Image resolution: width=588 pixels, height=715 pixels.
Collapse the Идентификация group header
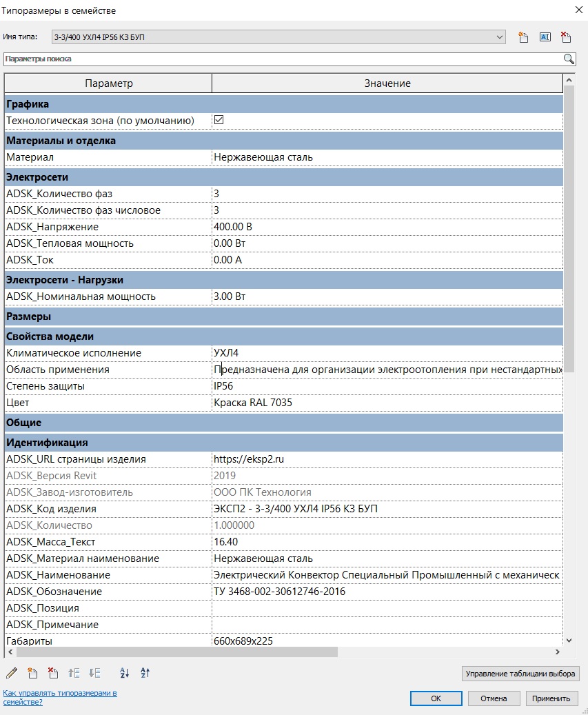coord(284,443)
